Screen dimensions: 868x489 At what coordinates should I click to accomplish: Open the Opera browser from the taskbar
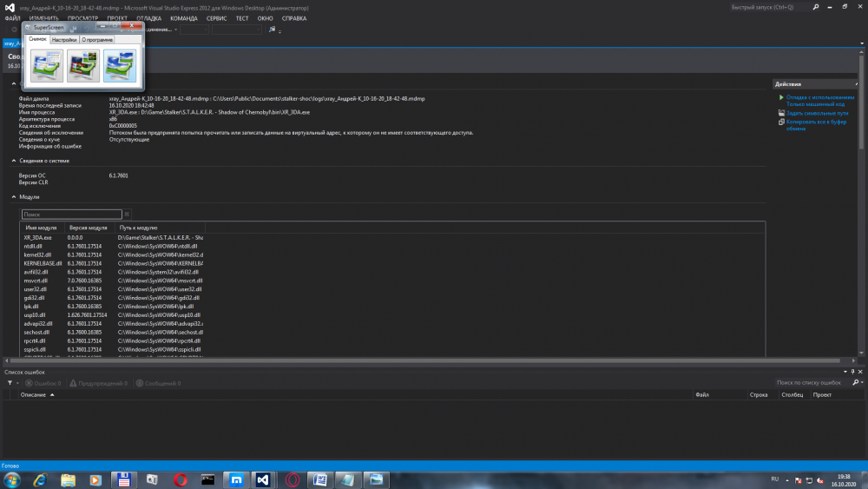pyautogui.click(x=181, y=479)
